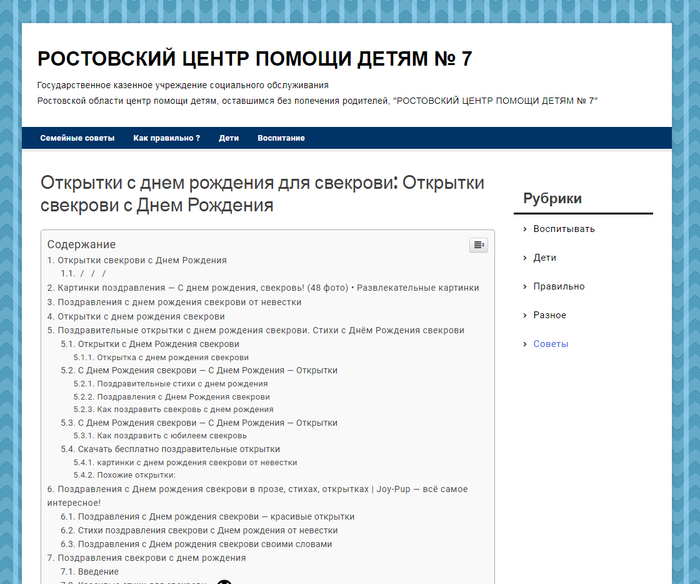This screenshot has width=700, height=584.
Task: Go to section 5.2.1 Поздравительные стихи
Action: [x=170, y=384]
